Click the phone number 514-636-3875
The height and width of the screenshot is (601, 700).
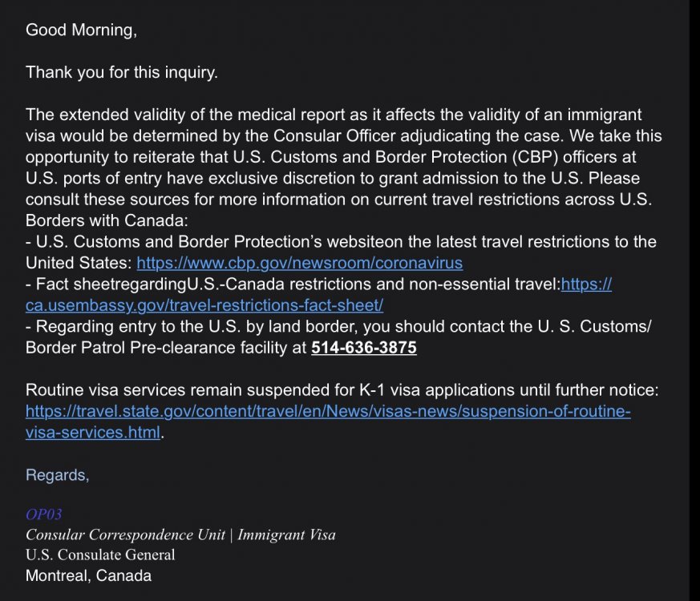(363, 348)
